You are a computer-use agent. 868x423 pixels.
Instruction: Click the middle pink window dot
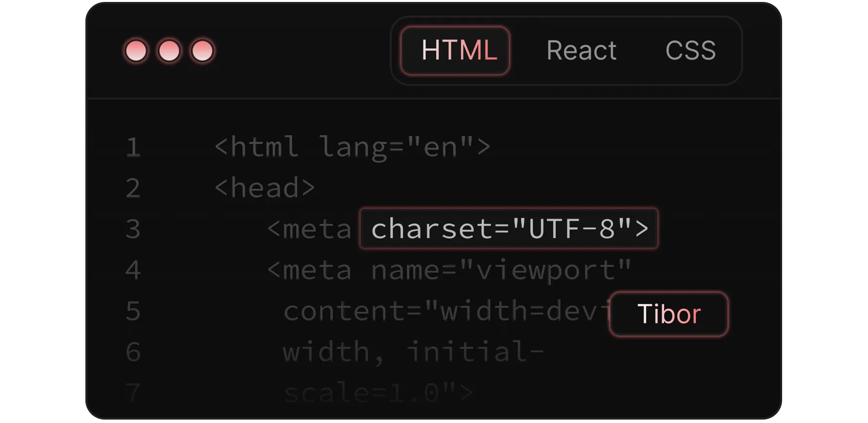click(169, 51)
